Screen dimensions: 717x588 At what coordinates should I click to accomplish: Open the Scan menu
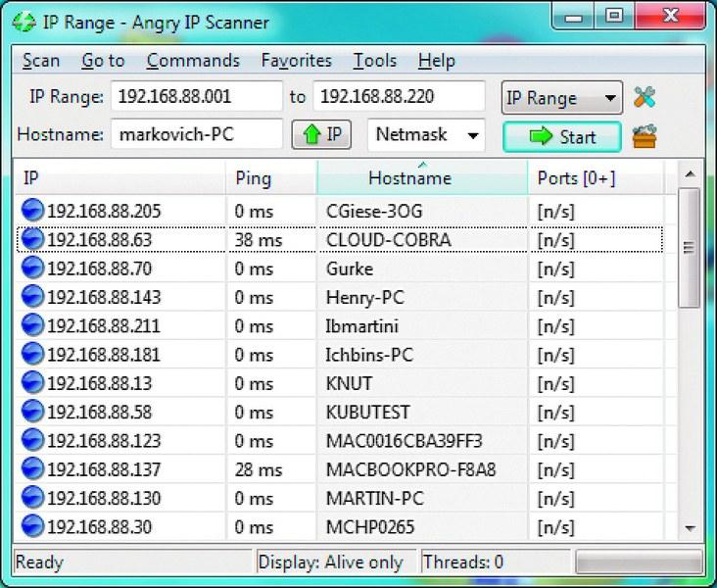click(41, 61)
